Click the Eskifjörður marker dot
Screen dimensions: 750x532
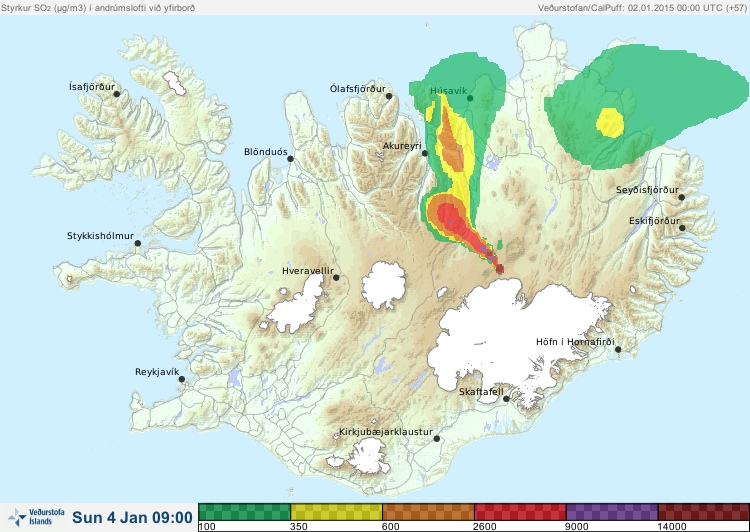682,228
